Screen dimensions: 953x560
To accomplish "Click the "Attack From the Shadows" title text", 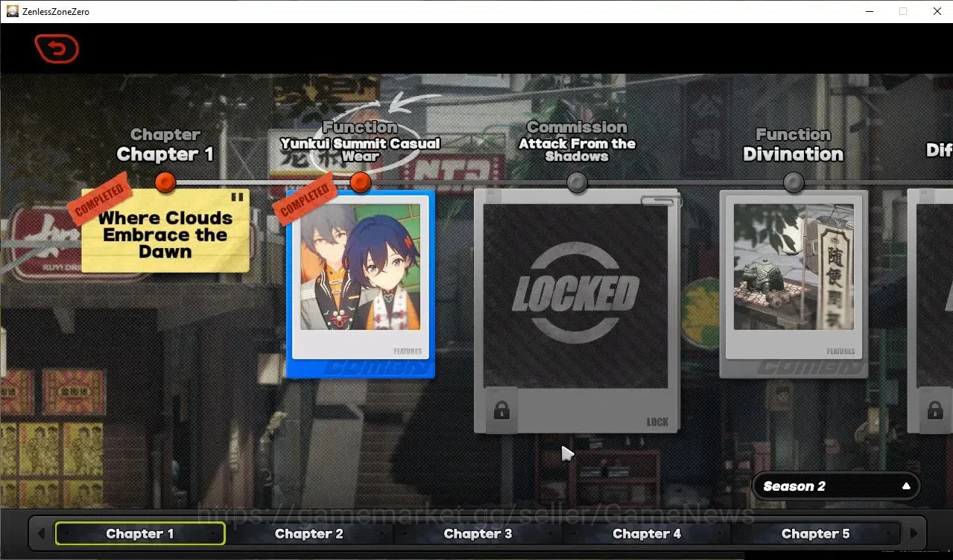I will [577, 150].
